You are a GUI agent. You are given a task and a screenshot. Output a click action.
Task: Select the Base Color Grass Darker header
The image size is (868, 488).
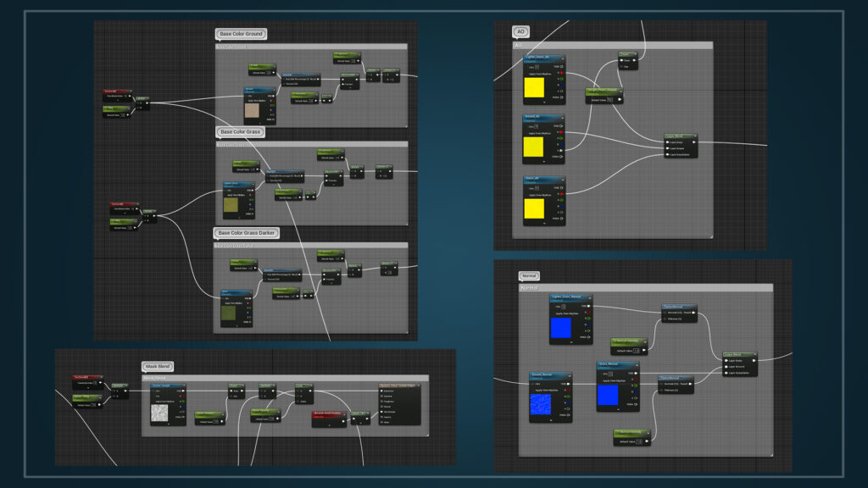248,233
